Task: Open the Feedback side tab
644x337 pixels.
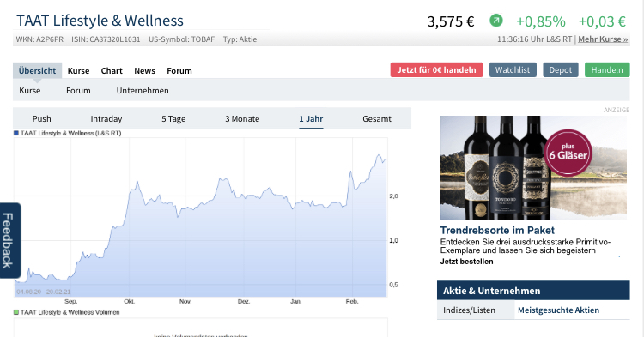Action: (x=9, y=240)
